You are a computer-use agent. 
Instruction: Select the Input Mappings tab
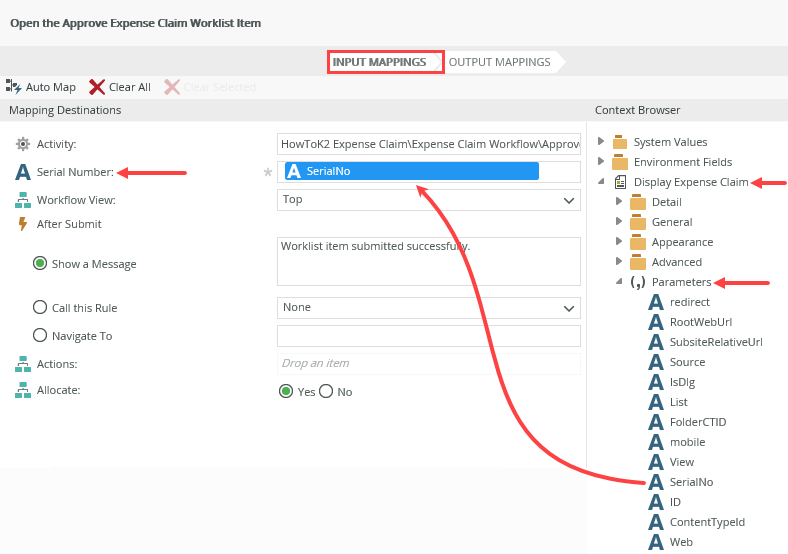(x=386, y=62)
